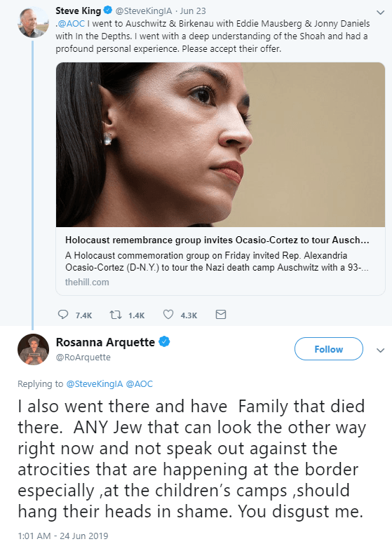The image size is (392, 544).
Task: Click @AOC in the Replying to line
Action: click(139, 384)
